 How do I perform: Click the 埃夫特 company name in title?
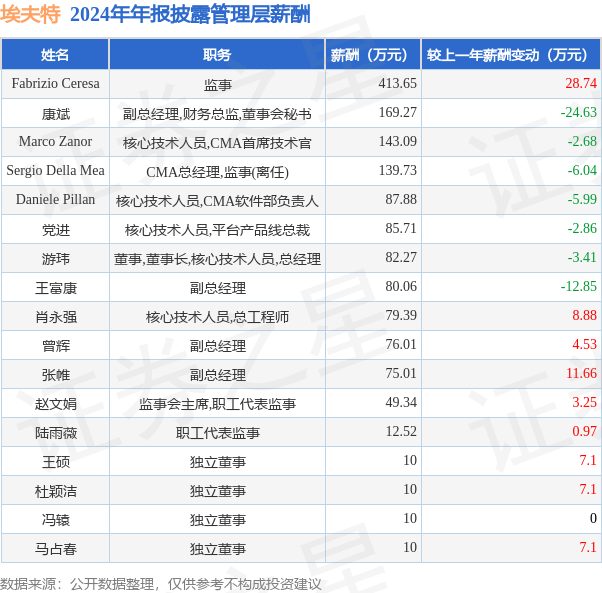click(x=30, y=15)
